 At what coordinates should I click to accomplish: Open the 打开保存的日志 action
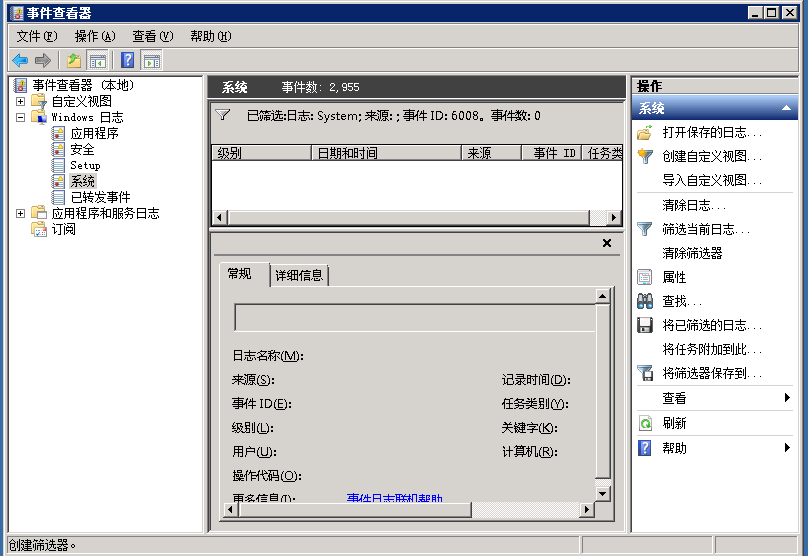coord(711,132)
